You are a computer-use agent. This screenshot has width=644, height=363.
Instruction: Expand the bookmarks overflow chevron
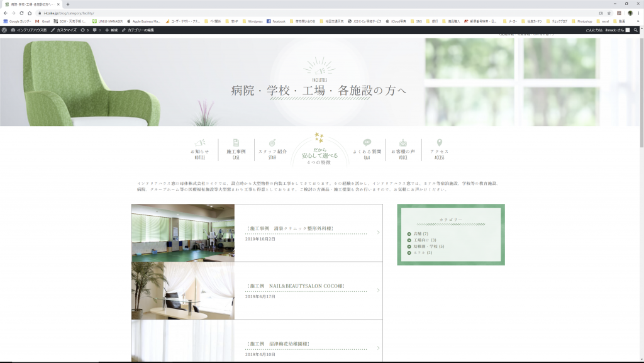pos(638,21)
